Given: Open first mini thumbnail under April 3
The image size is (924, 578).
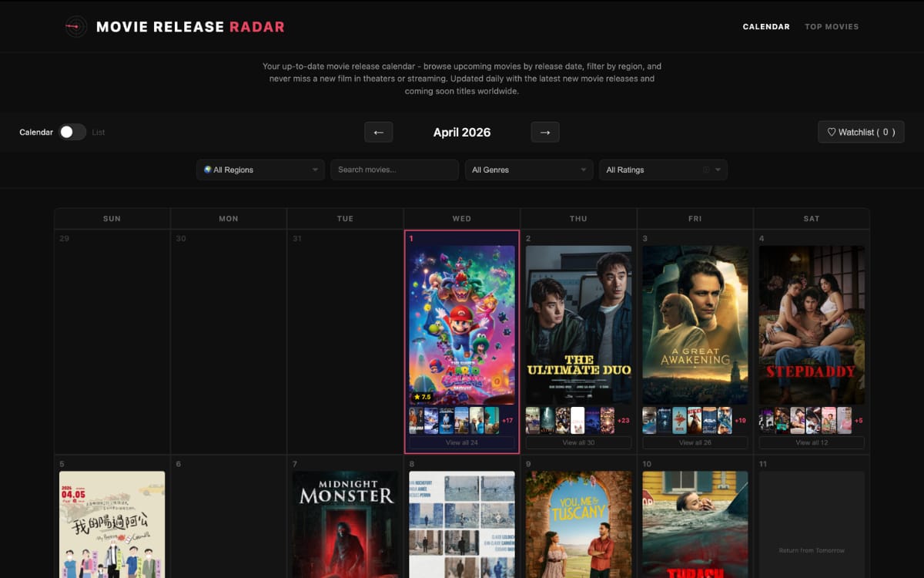Looking at the screenshot, I should point(650,421).
